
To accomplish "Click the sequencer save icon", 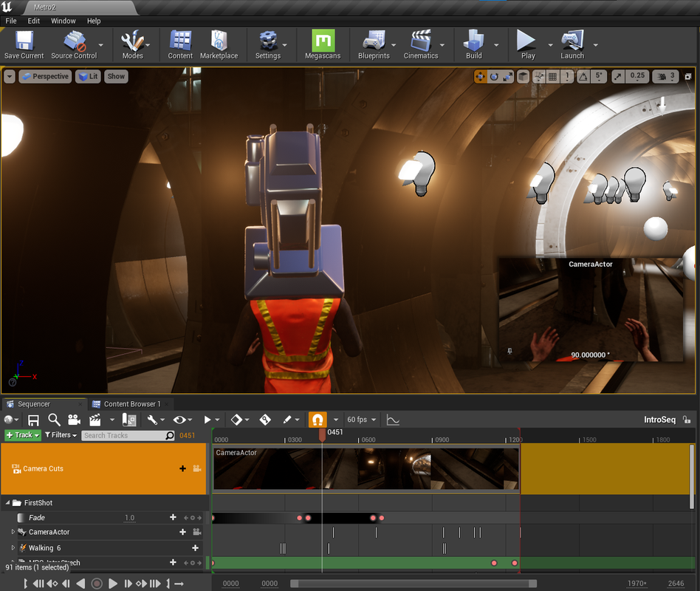I will coord(33,420).
